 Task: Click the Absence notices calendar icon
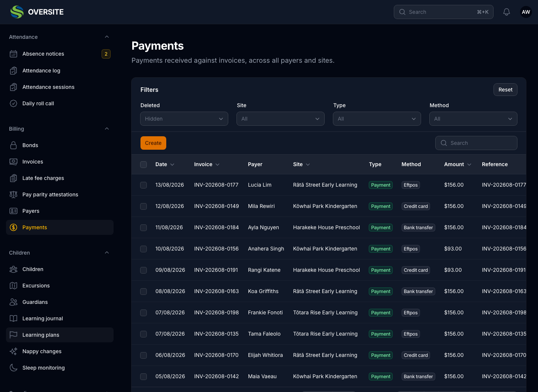[13, 54]
